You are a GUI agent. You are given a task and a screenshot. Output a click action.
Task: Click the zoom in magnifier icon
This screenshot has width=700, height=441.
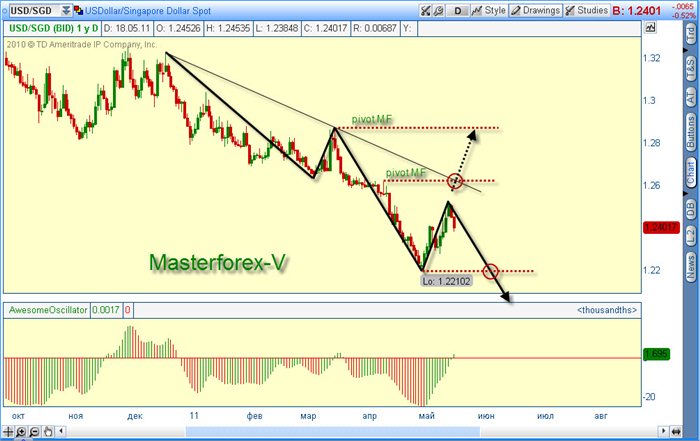[x=21, y=432]
